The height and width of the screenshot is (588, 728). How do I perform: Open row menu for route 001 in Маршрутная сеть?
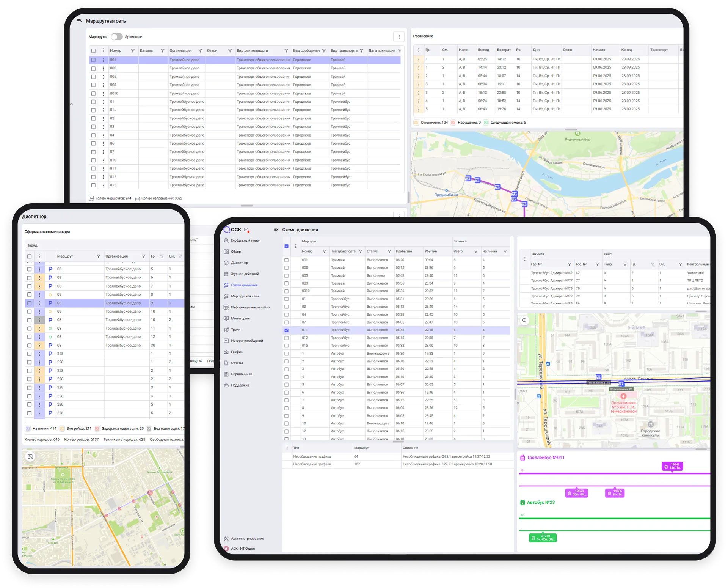click(x=103, y=60)
